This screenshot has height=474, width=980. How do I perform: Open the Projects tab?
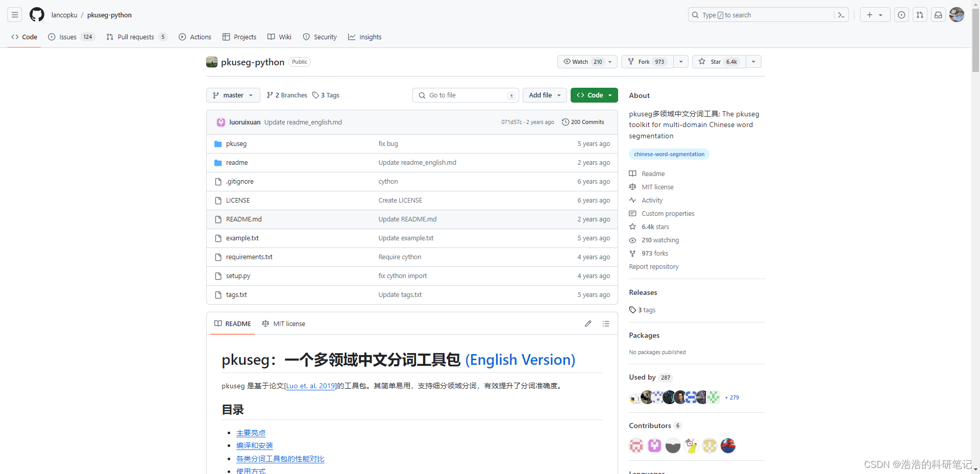click(x=239, y=37)
